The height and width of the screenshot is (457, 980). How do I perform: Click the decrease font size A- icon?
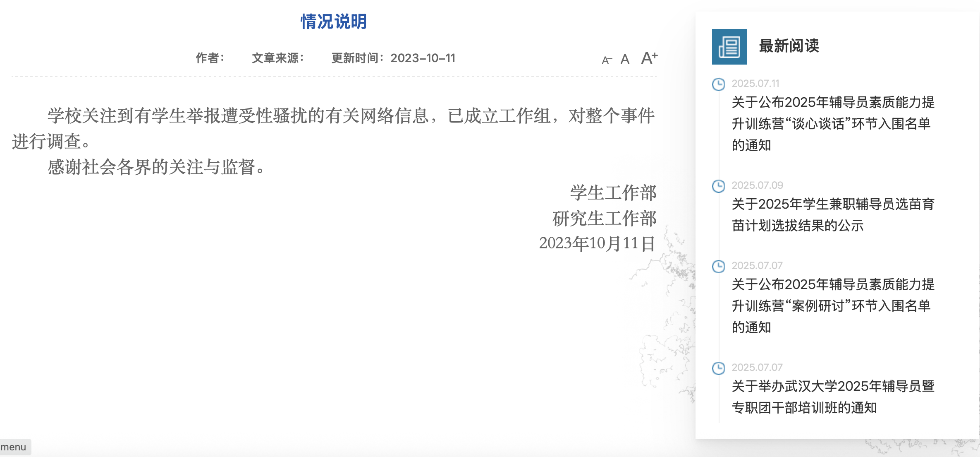606,60
